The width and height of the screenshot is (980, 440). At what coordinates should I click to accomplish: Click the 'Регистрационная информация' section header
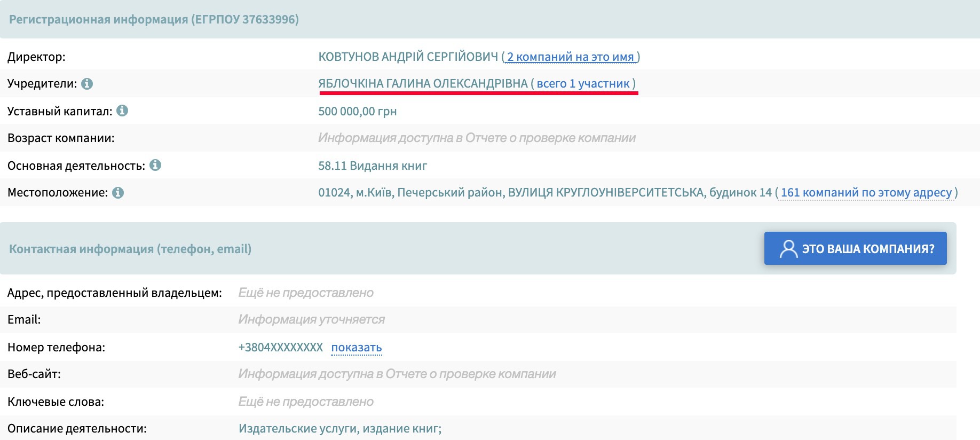(154, 20)
